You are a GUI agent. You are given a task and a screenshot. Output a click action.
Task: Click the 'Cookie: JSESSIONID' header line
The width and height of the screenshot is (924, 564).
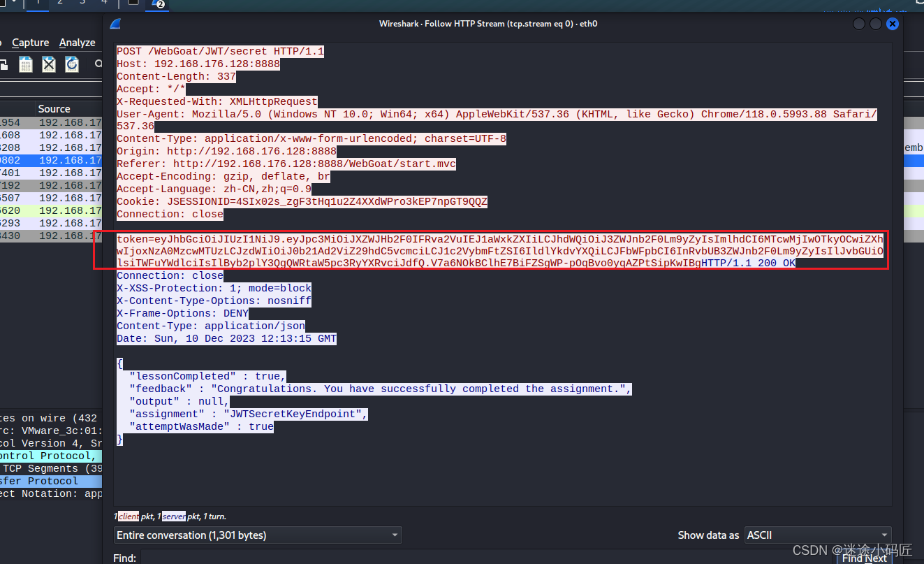[302, 202]
